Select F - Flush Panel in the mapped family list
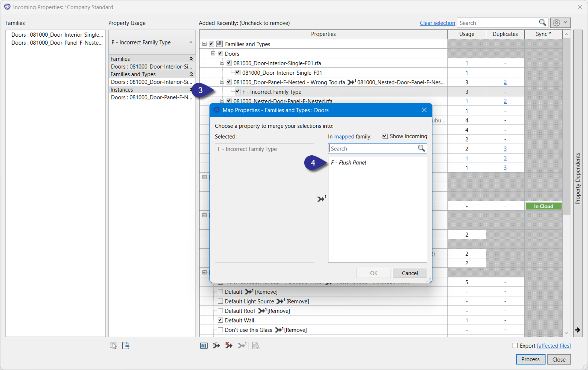This screenshot has width=588, height=370. tap(348, 162)
